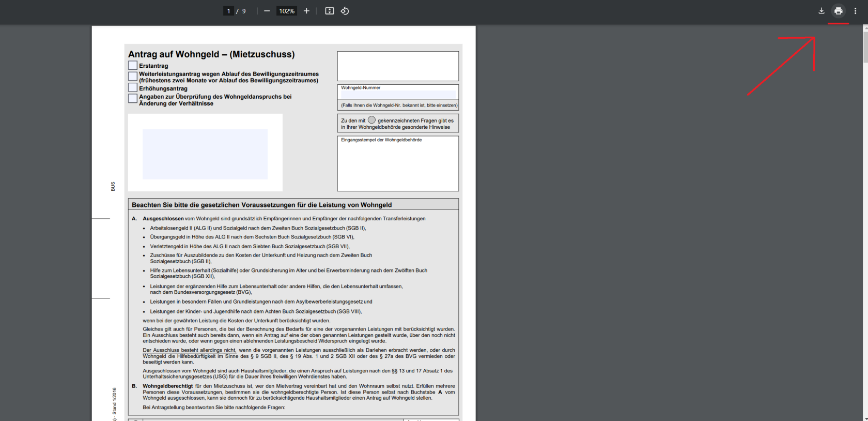
Task: Click the 'Verletztengeld in Höhe des ALG II' bullet
Action: tap(250, 246)
